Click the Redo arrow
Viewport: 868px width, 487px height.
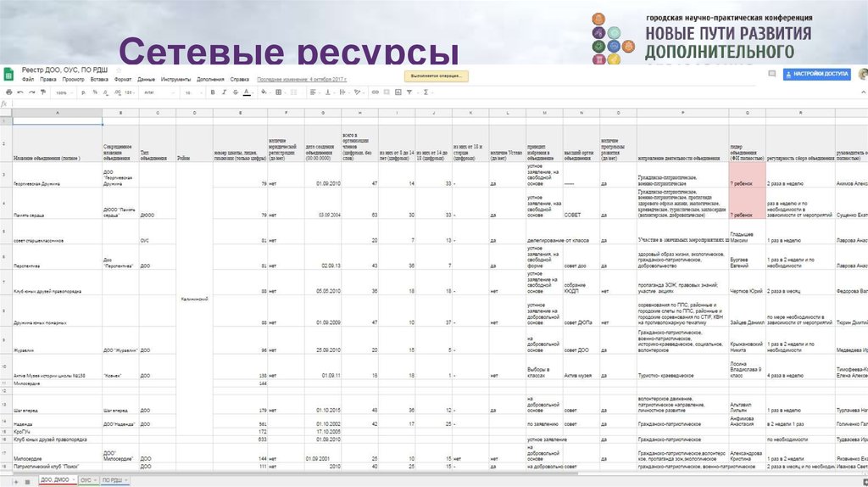coord(31,92)
